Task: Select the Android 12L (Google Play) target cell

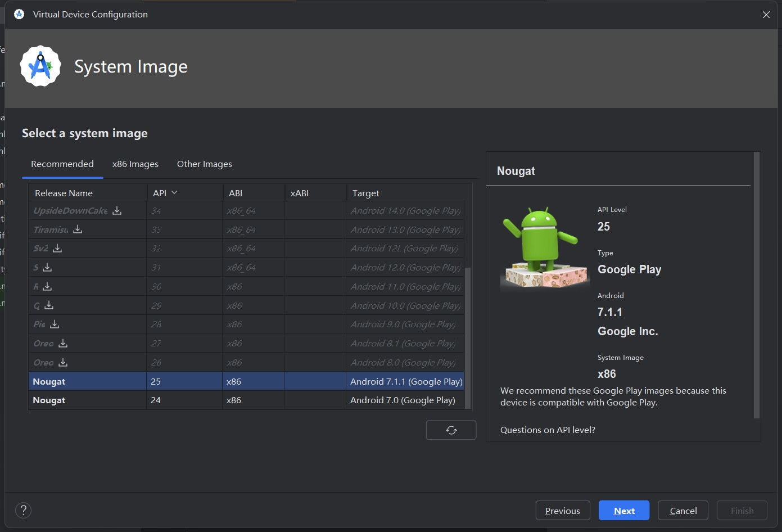Action: click(405, 248)
